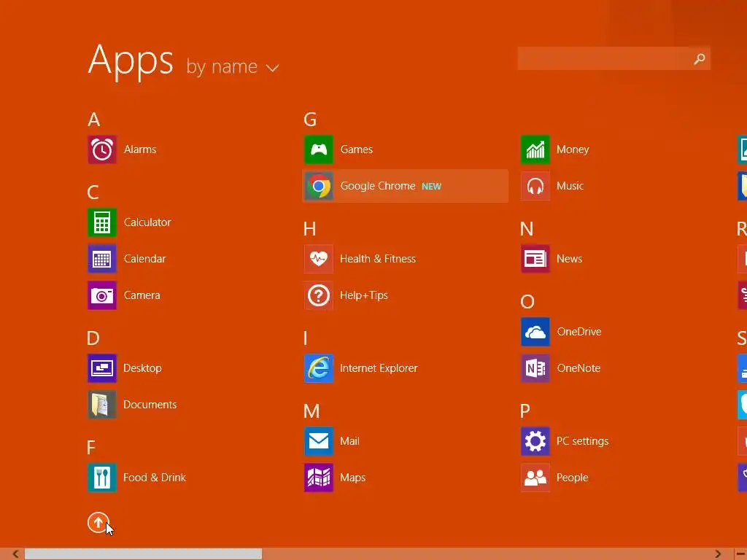Select the letter C group header
Image resolution: width=747 pixels, height=560 pixels.
point(93,192)
